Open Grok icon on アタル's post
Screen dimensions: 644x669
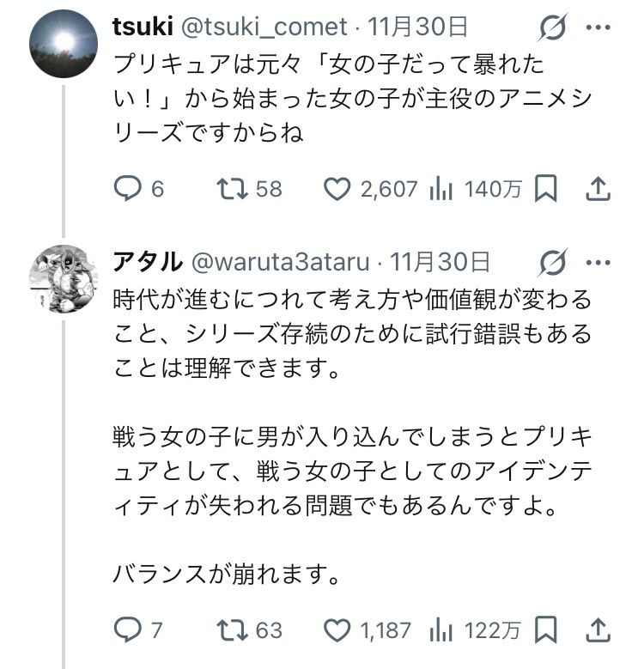coord(553,262)
